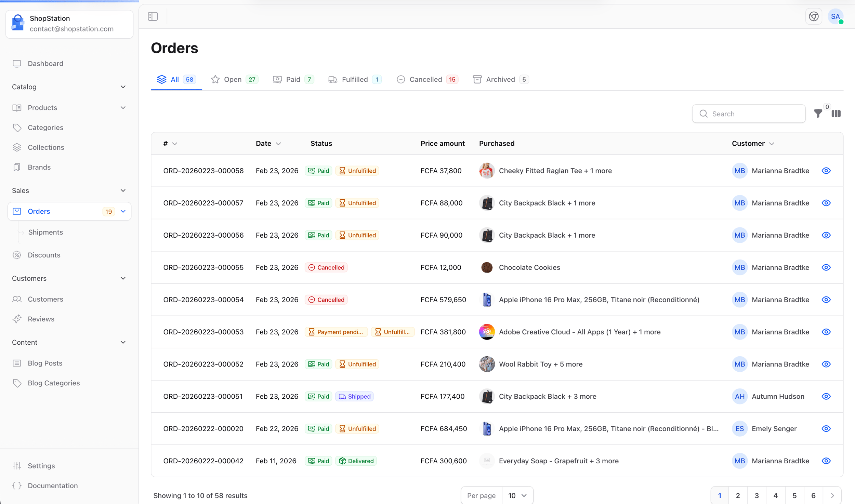The image size is (855, 504).
Task: View order ORD-20260223-000051 via eye icon
Action: [x=826, y=396]
